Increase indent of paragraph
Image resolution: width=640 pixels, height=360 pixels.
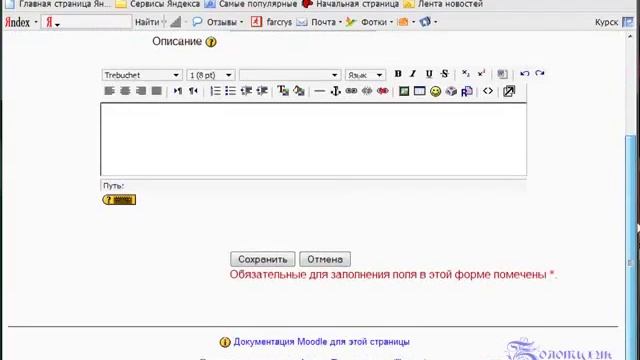point(262,91)
